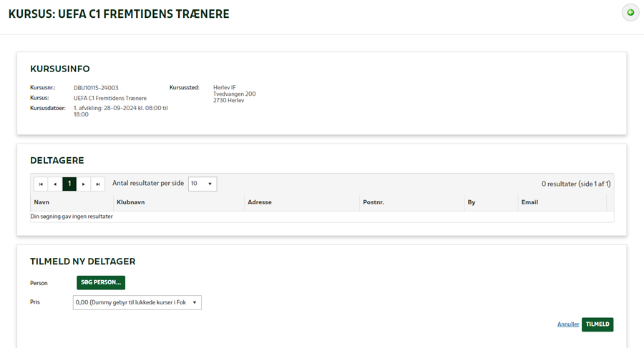Go to last page of participants
This screenshot has width=644, height=348.
pos(98,184)
